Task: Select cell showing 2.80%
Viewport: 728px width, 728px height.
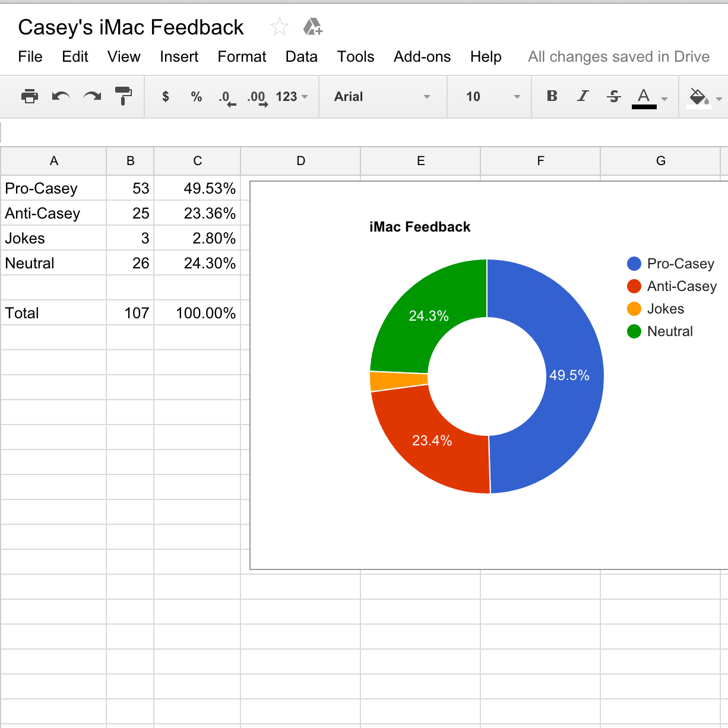Action: pos(197,238)
